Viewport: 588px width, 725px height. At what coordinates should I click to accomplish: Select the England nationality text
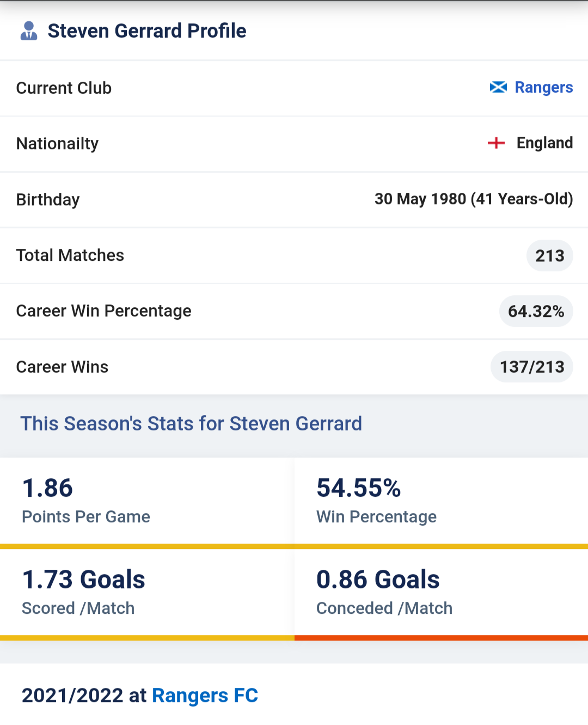tap(544, 143)
